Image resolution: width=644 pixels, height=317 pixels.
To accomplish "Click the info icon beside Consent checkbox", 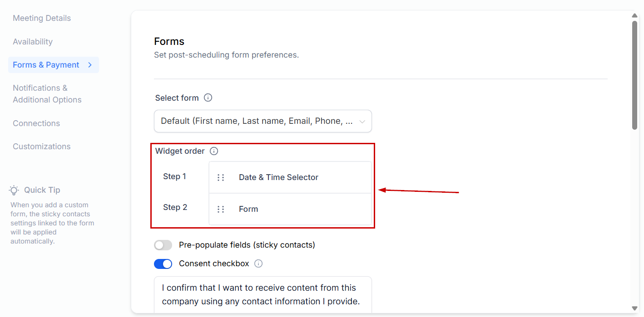I will (x=258, y=263).
